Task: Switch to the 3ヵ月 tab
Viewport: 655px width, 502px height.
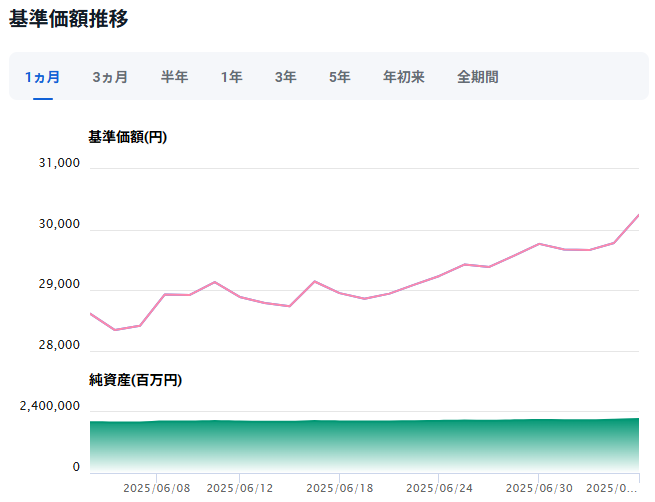Action: [x=110, y=77]
